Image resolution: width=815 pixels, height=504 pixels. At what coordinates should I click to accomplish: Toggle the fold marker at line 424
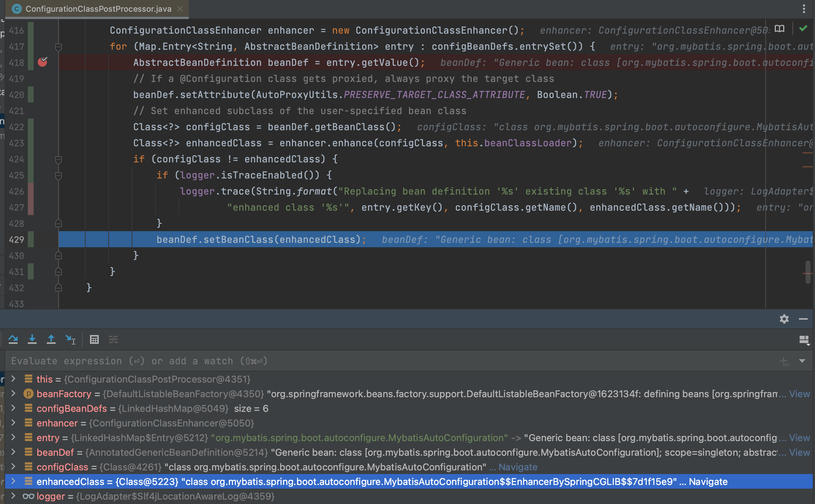pos(58,159)
